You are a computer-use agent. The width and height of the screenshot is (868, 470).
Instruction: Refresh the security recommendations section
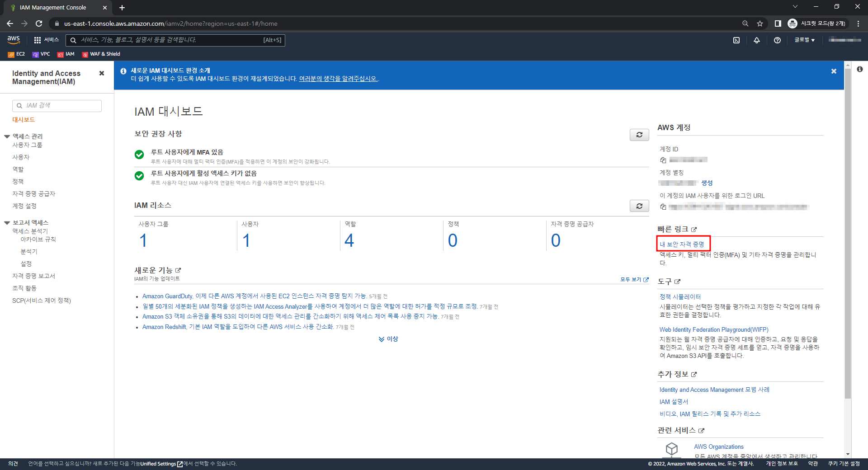point(639,135)
